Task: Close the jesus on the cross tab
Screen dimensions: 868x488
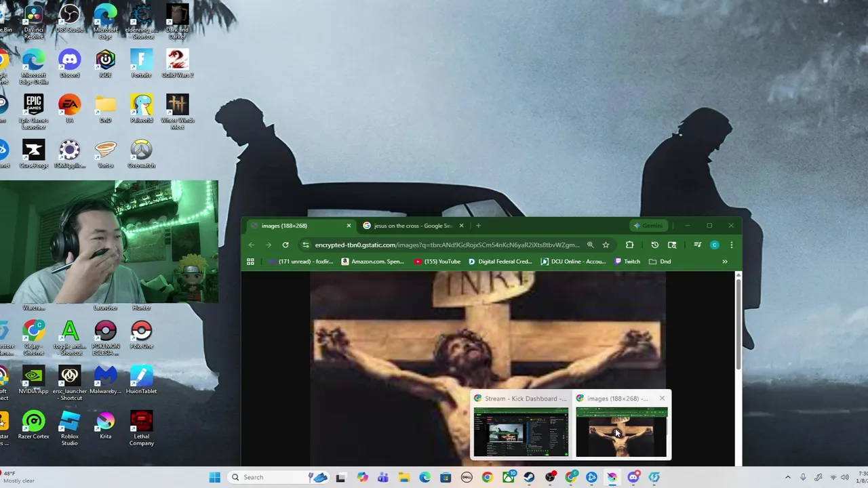Action: click(461, 226)
